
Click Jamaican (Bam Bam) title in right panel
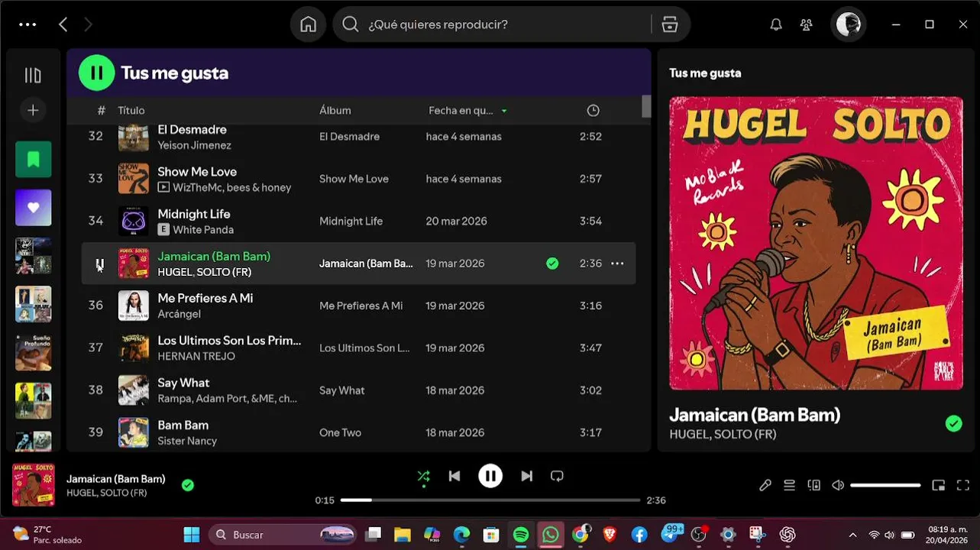(755, 415)
